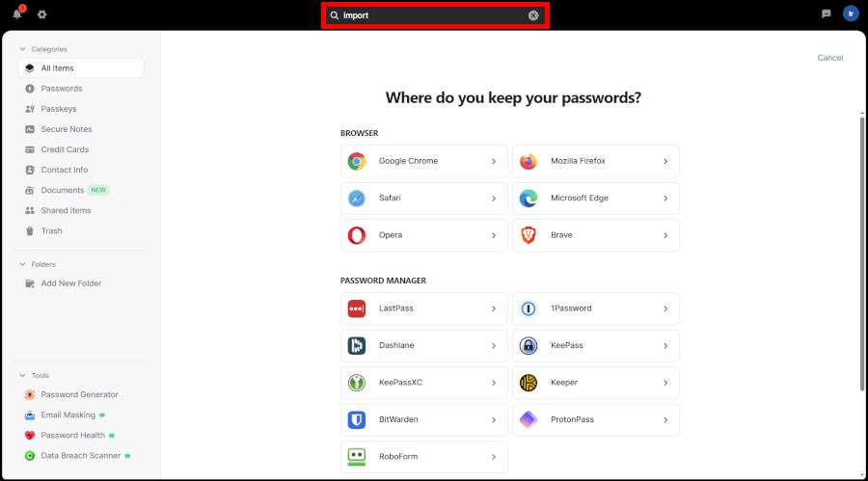Open Passkeys category in sidebar
The height and width of the screenshot is (481, 868).
(x=59, y=109)
